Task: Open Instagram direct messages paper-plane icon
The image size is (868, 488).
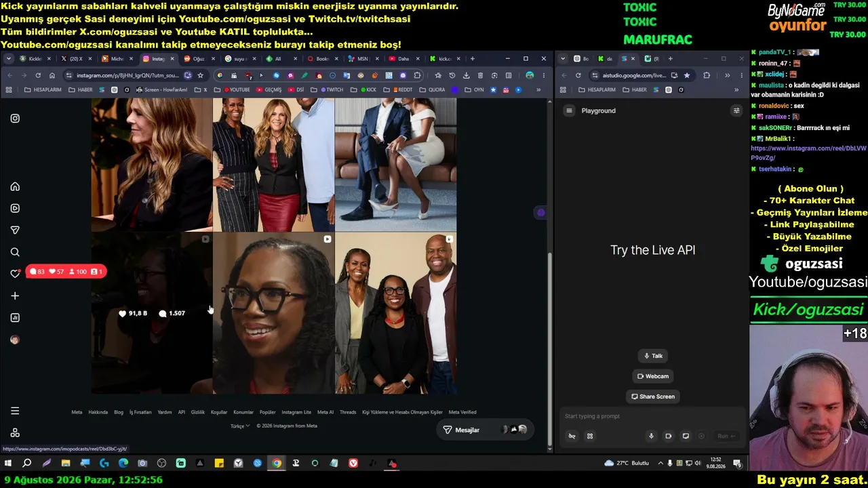Action: coord(15,230)
